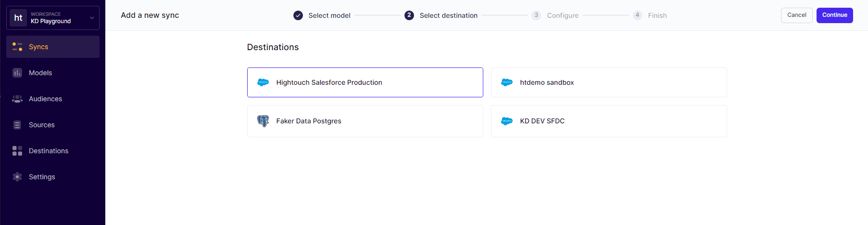The height and width of the screenshot is (225, 868).
Task: Select Hightouch Salesforce Production destination
Action: coord(365,82)
